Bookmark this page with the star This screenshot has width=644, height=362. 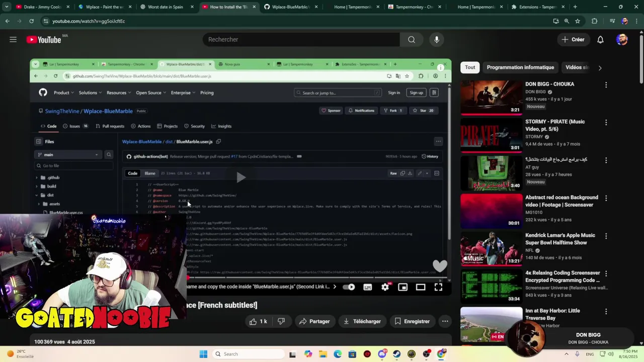pyautogui.click(x=578, y=21)
